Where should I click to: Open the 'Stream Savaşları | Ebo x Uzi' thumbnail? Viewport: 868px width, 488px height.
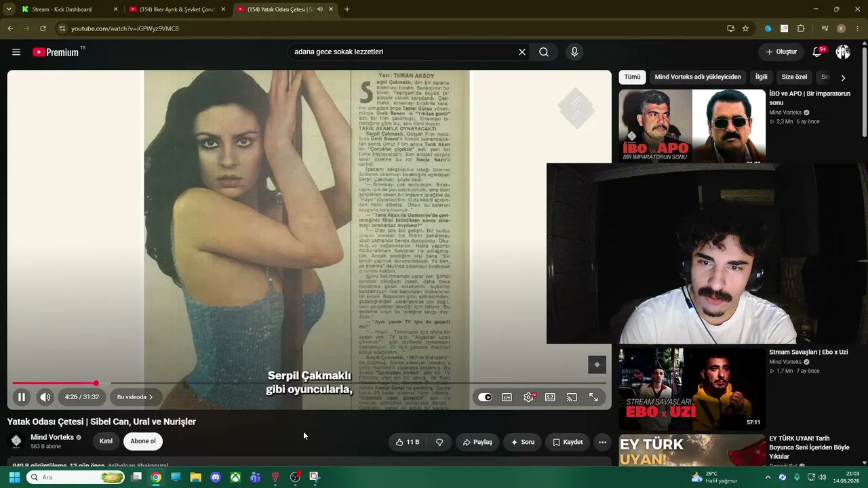tap(692, 388)
